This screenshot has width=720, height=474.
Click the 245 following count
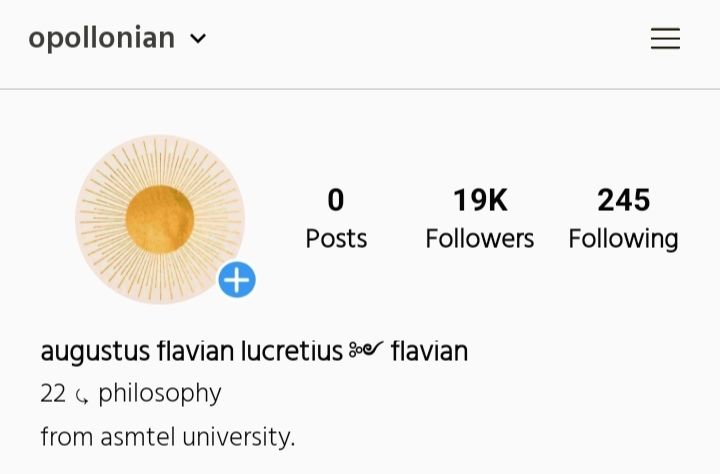624,201
